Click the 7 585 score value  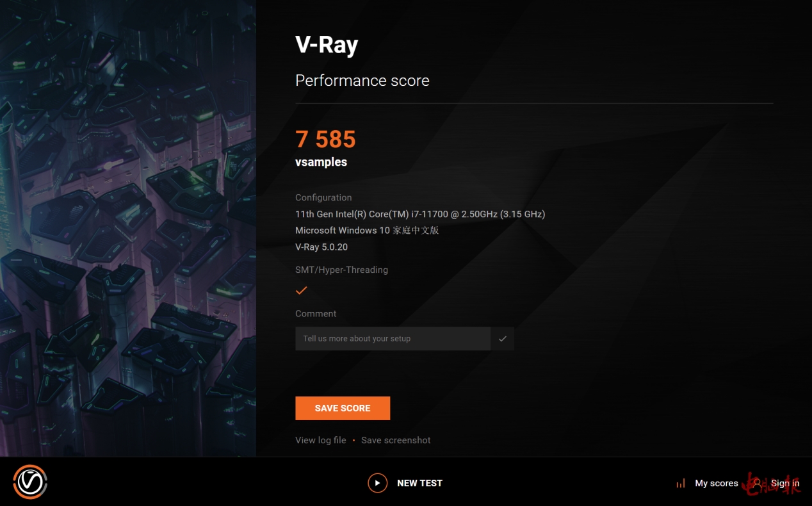click(325, 139)
